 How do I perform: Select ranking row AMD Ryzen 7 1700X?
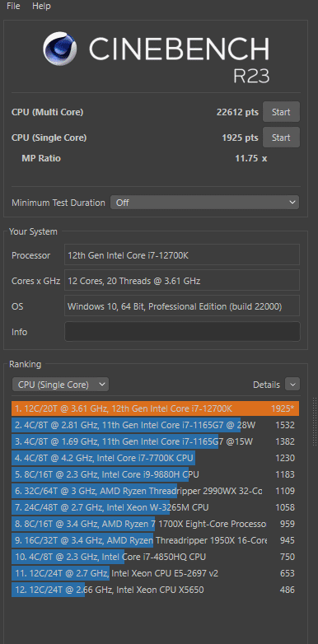[x=156, y=524]
